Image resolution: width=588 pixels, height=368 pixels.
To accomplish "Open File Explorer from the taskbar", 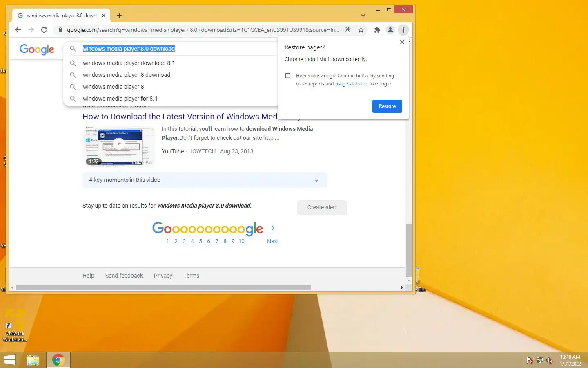I will click(x=33, y=360).
